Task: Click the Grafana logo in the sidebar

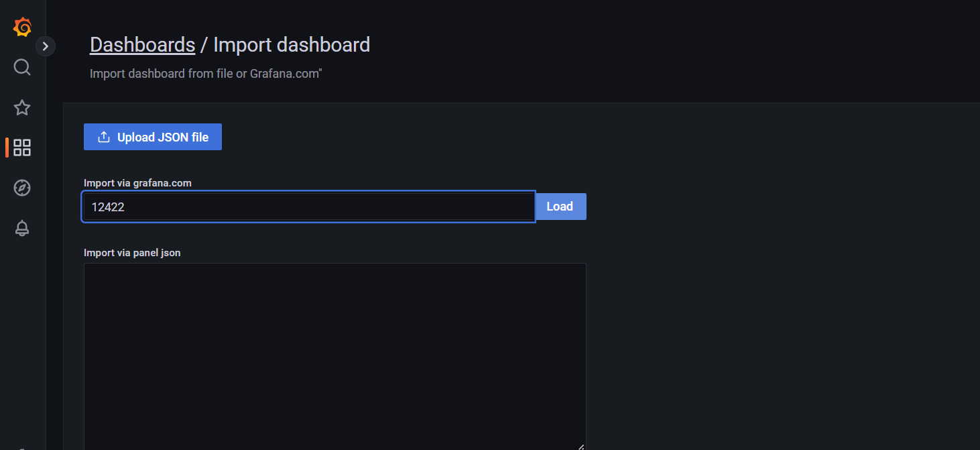Action: click(x=22, y=27)
